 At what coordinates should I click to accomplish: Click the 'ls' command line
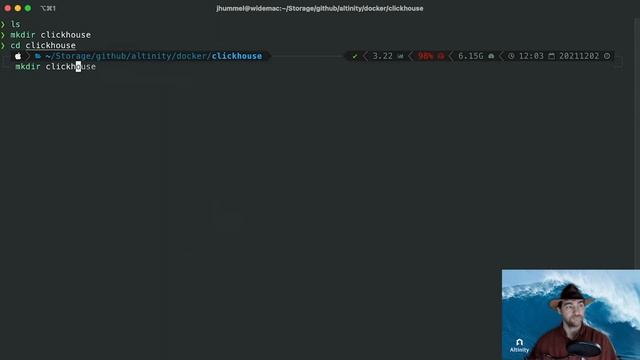tap(15, 24)
